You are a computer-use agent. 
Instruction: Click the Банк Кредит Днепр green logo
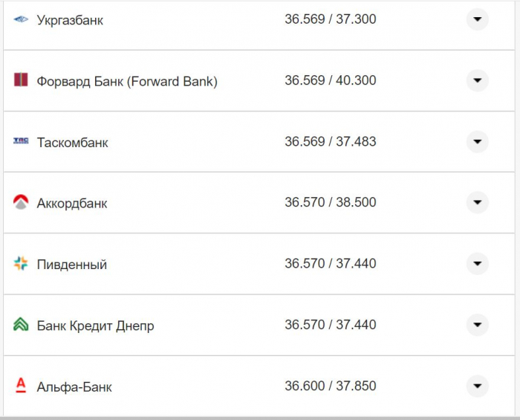click(x=21, y=325)
